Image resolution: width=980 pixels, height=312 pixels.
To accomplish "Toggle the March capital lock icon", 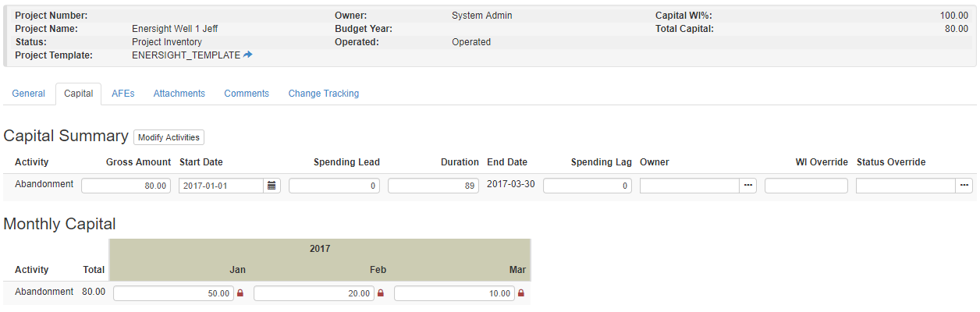I will [521, 294].
